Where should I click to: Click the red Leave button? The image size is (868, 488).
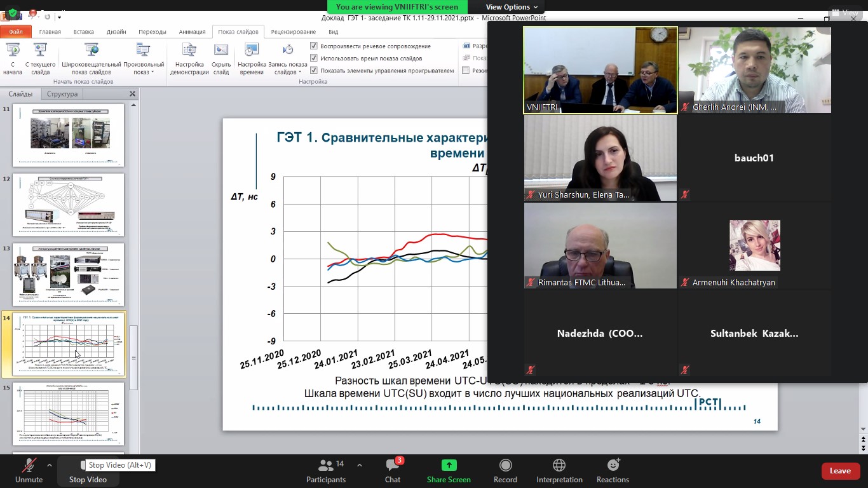[840, 471]
